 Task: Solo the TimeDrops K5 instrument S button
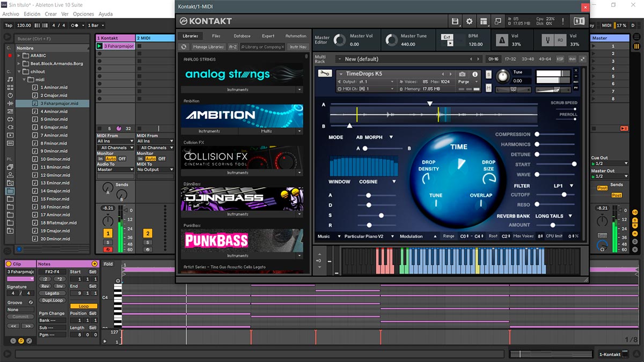point(489,74)
